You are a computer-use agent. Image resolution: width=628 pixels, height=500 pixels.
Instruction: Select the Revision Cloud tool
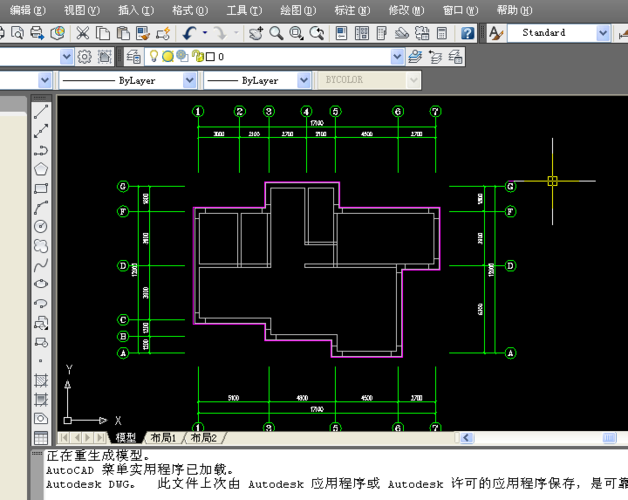click(x=41, y=246)
